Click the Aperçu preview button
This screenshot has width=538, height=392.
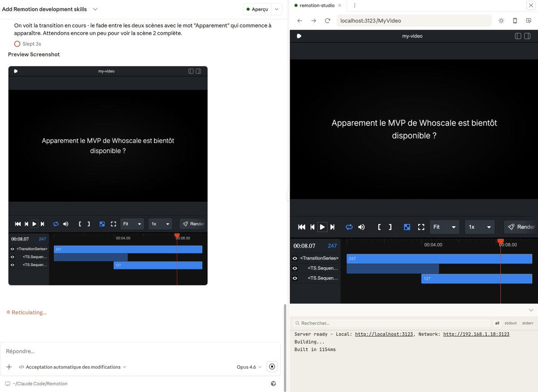(x=257, y=9)
